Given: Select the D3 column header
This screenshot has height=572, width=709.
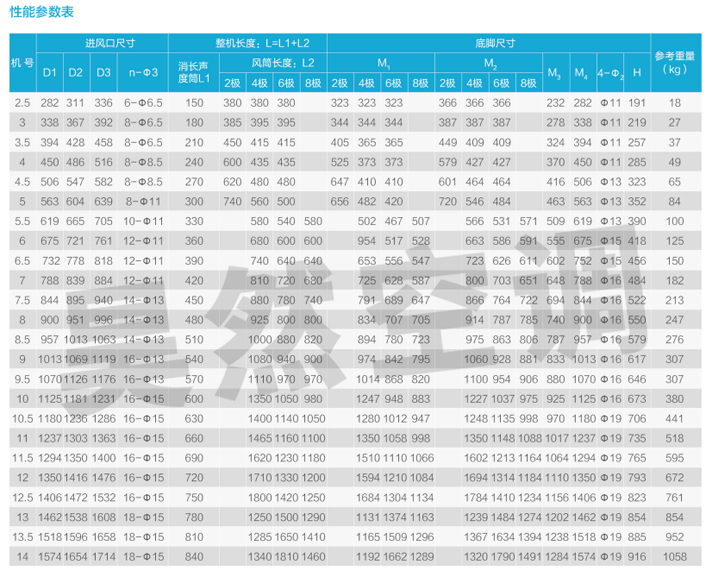Looking at the screenshot, I should 103,72.
